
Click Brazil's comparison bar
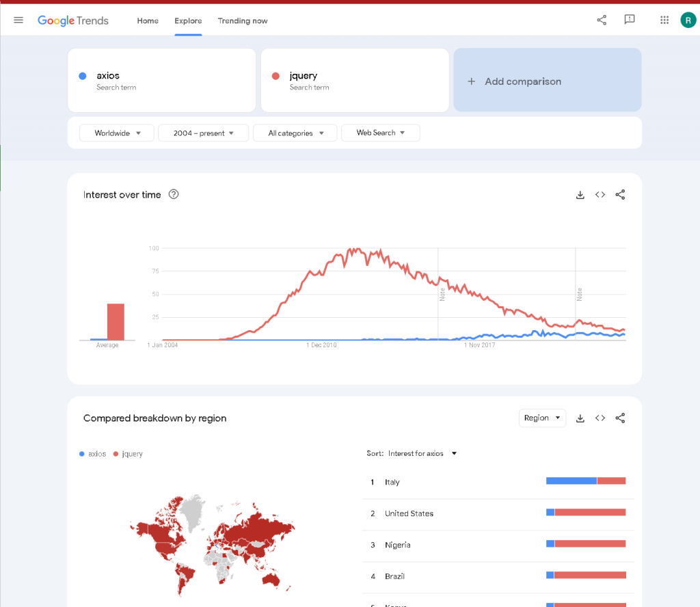(x=586, y=575)
